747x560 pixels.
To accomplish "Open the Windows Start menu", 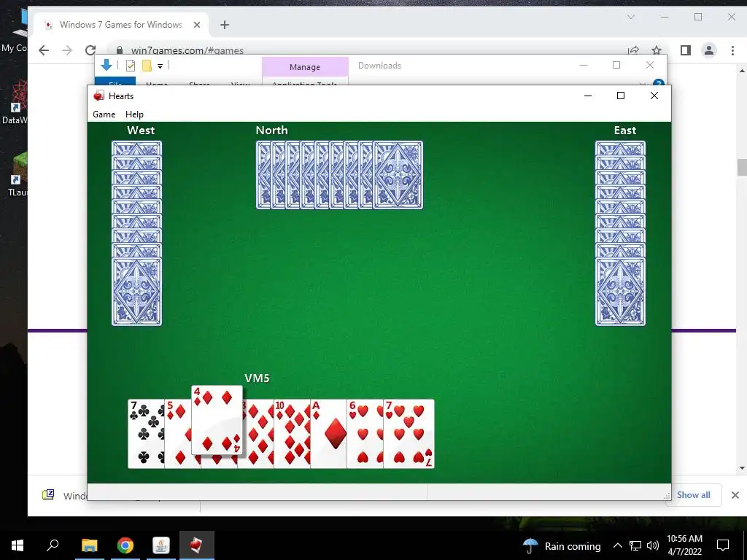I will click(18, 545).
